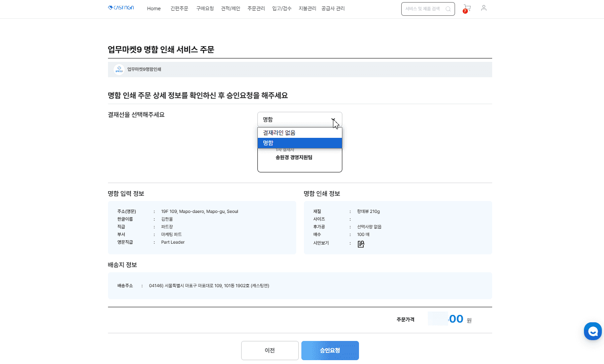Open 입고/검수 menu
604x364 pixels.
(282, 9)
